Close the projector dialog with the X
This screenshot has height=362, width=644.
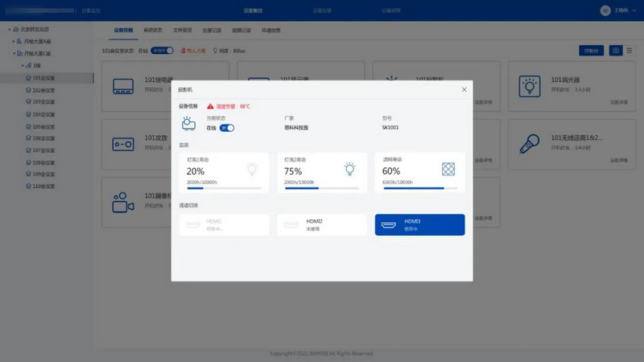[x=464, y=89]
